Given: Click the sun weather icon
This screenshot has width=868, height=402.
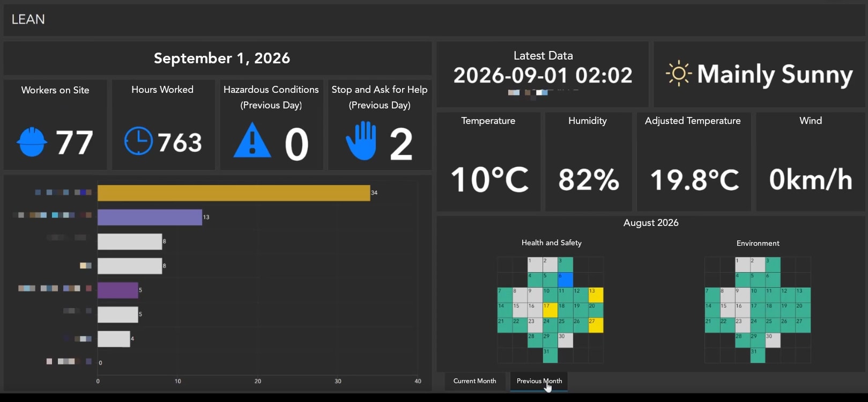Looking at the screenshot, I should pos(679,74).
